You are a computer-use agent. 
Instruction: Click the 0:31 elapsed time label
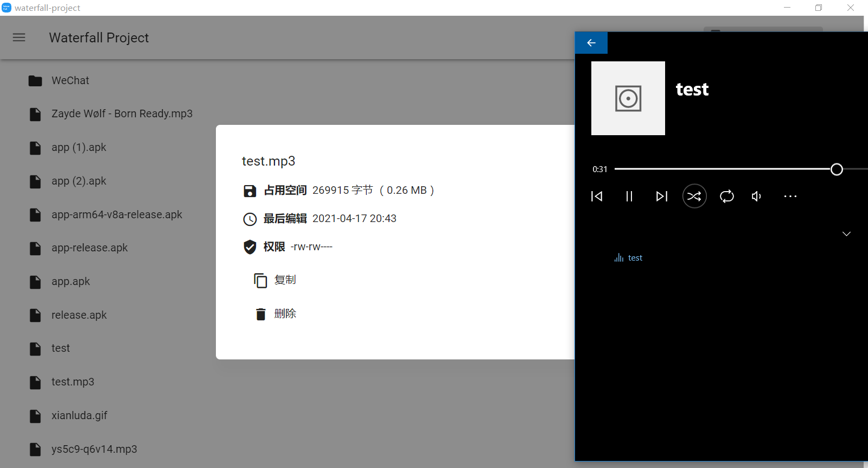[x=600, y=169]
